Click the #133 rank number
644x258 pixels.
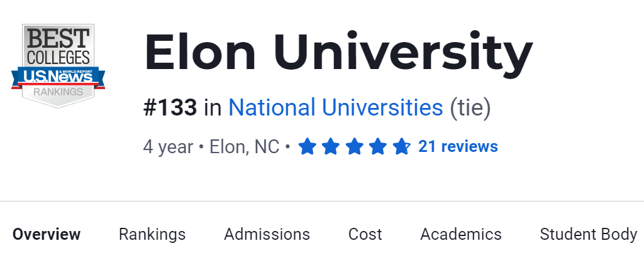[170, 108]
